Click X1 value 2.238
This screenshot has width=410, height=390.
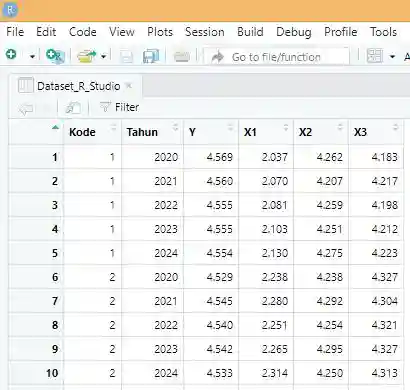pyautogui.click(x=274, y=277)
